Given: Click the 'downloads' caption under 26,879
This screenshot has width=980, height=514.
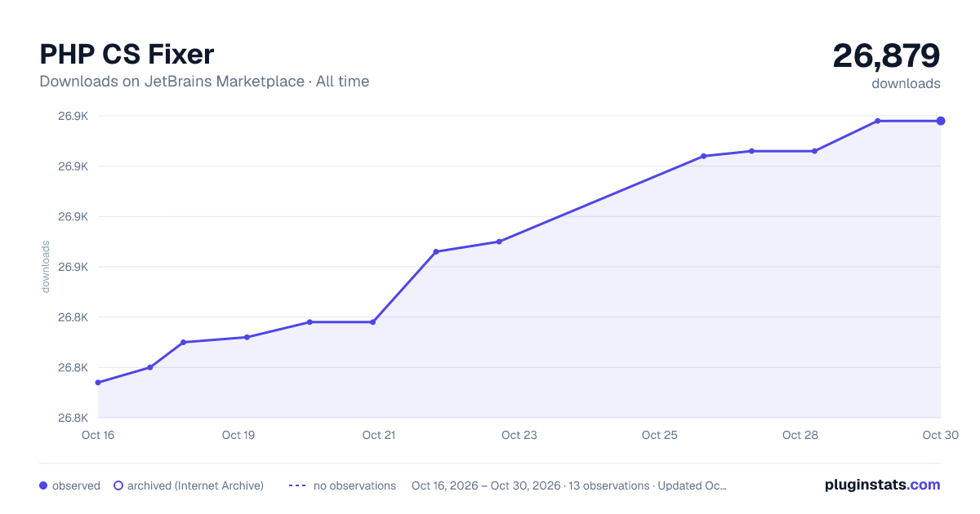Looking at the screenshot, I should [x=906, y=83].
